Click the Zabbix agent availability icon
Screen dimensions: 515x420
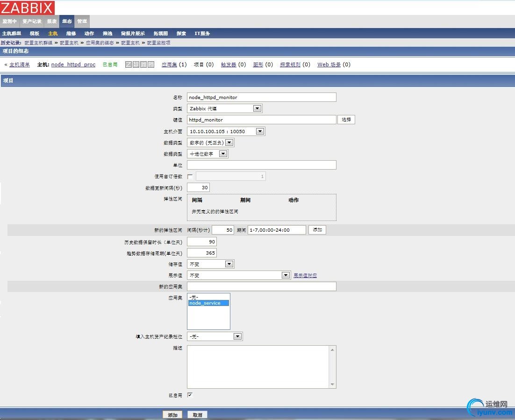pos(129,64)
